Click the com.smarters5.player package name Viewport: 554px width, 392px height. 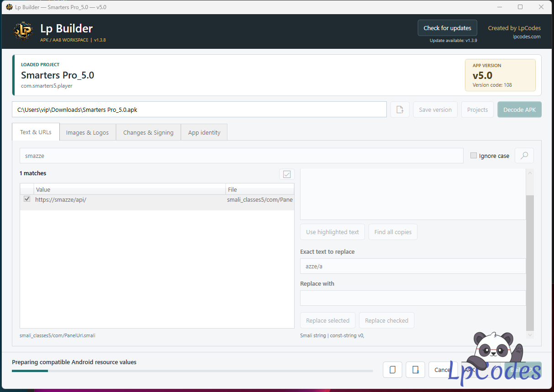(47, 85)
